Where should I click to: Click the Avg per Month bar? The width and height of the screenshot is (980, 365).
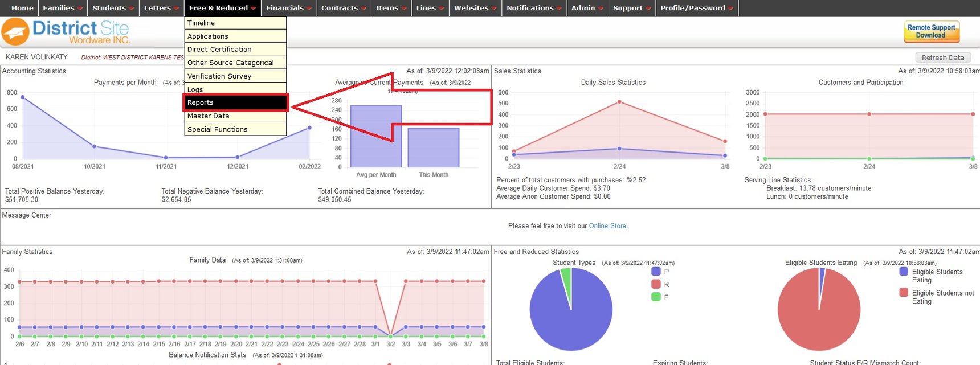[x=375, y=137]
